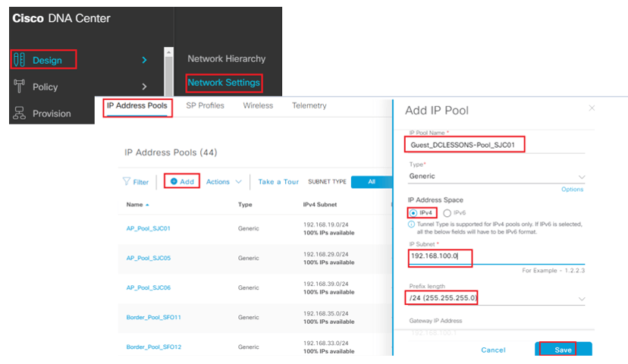Open the Actions dropdown
Image resolution: width=628 pixels, height=364 pixels.
(224, 181)
